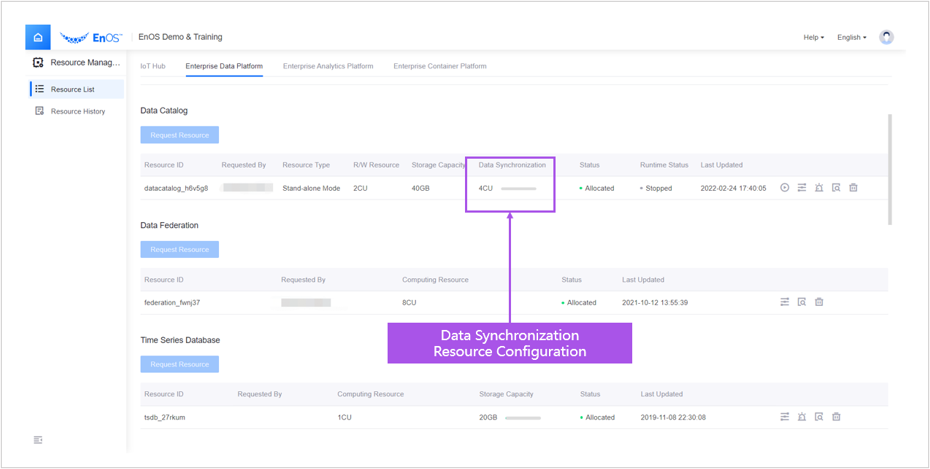
Task: Delete the datacatalog_h6v5g8 resource
Action: [853, 188]
